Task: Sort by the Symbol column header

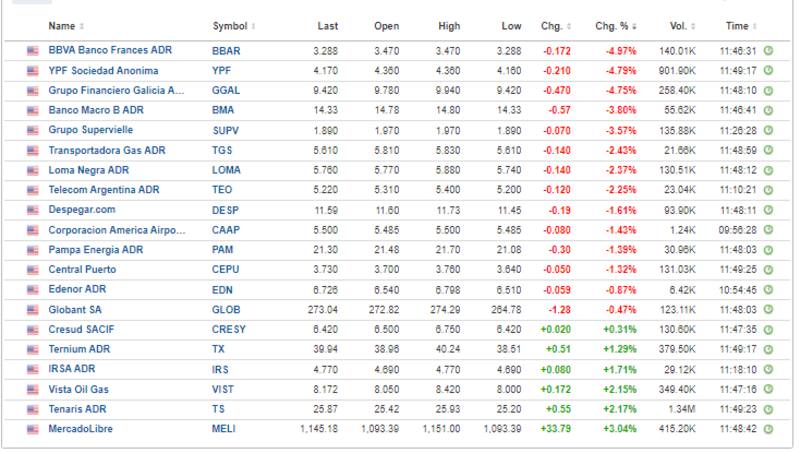Action: point(234,25)
